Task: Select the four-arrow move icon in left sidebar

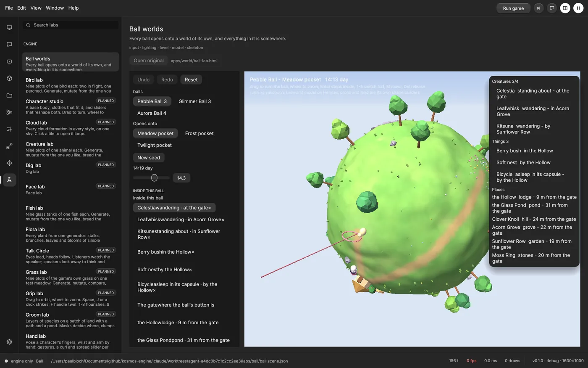Action: 9,163
